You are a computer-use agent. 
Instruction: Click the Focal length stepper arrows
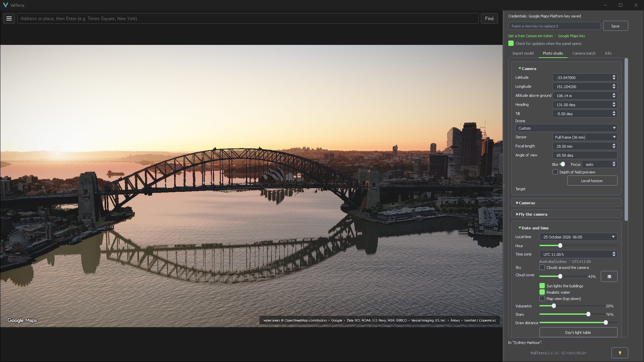[x=614, y=146]
